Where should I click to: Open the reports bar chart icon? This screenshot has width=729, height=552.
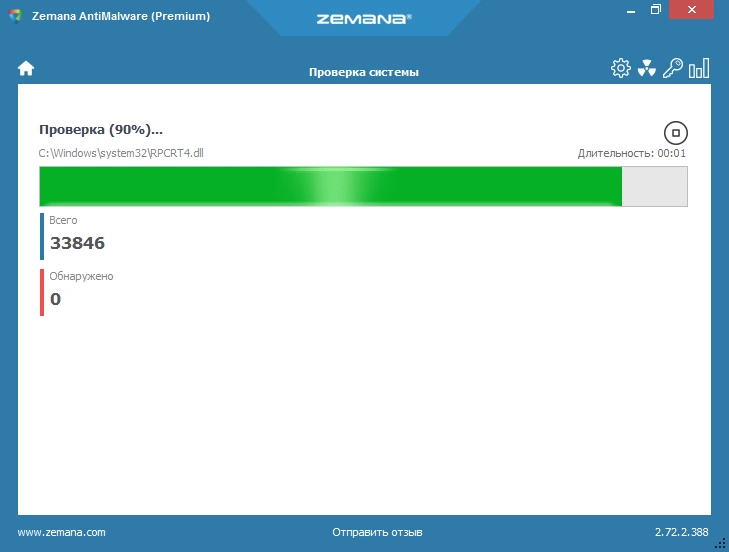699,68
